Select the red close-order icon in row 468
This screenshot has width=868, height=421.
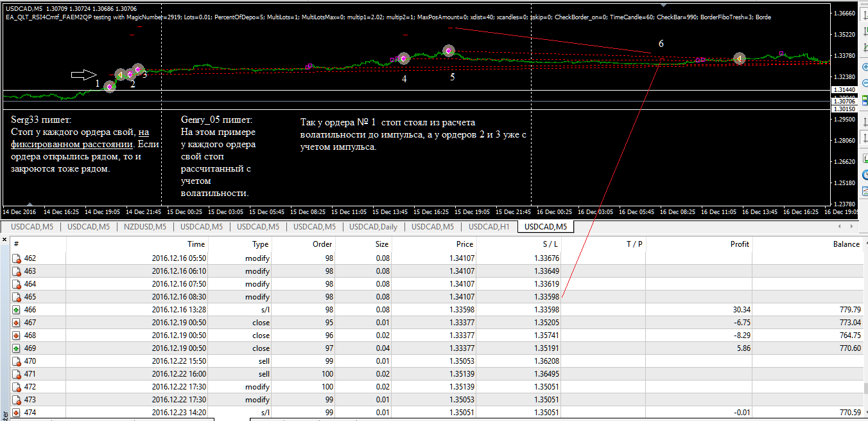click(x=17, y=336)
